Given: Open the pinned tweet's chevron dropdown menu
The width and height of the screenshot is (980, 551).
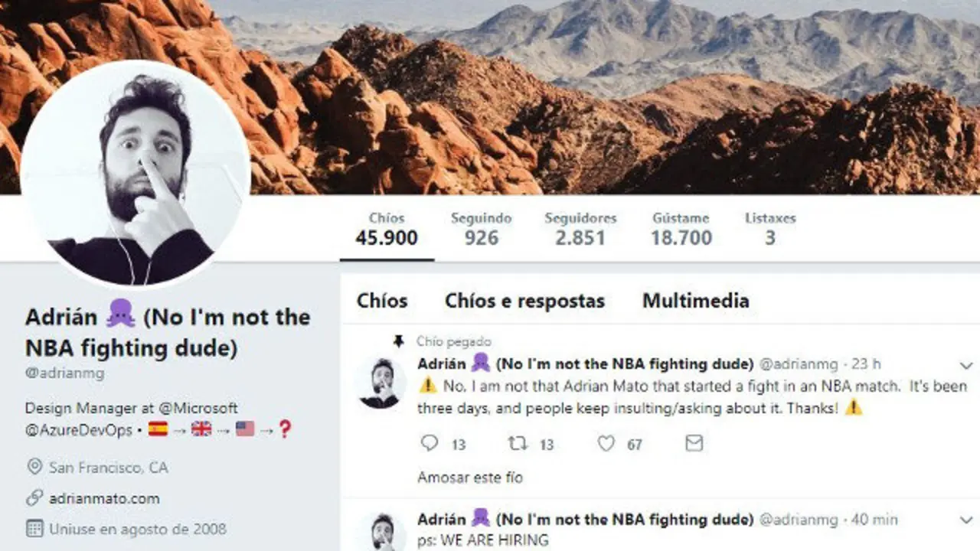Looking at the screenshot, I should (965, 365).
